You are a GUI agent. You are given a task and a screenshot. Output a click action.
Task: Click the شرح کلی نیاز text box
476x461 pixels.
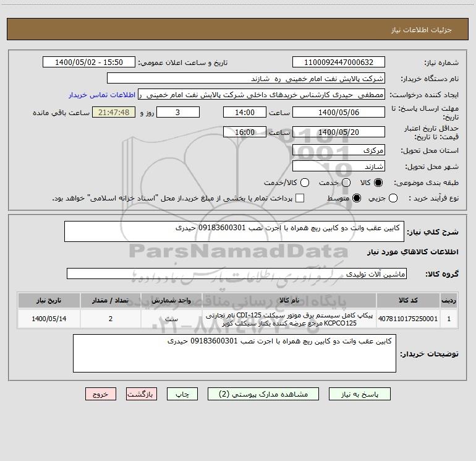(234, 231)
